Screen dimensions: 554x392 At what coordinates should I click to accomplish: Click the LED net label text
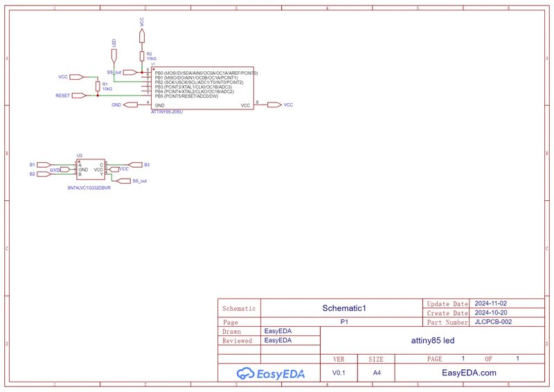(x=114, y=43)
